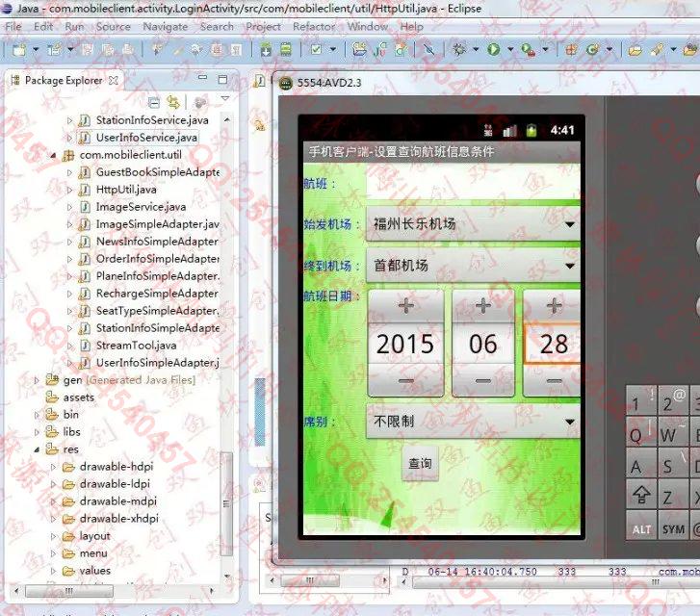Viewport: 700px width, 616px height.
Task: Expand the drawable-hdpi folder
Action: 53,467
